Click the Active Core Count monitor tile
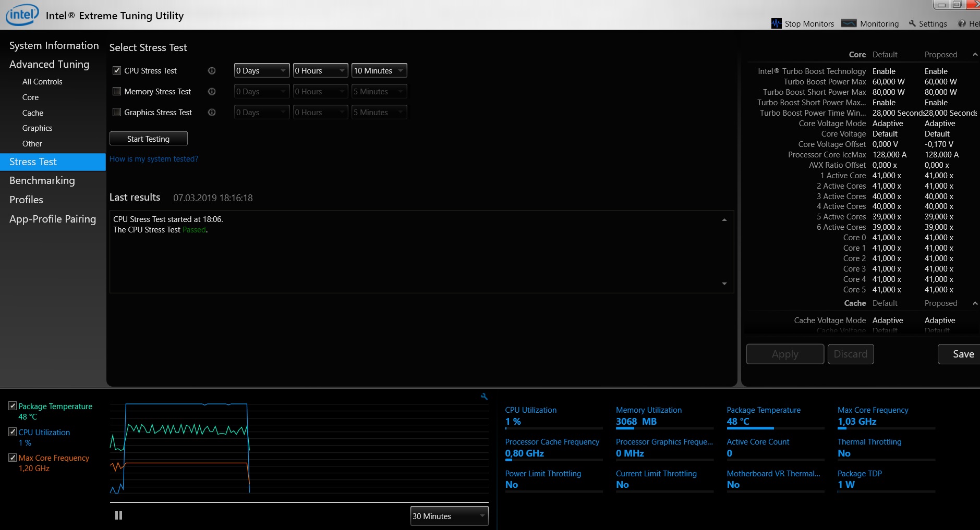Screen dimensions: 980x530 coord(775,449)
